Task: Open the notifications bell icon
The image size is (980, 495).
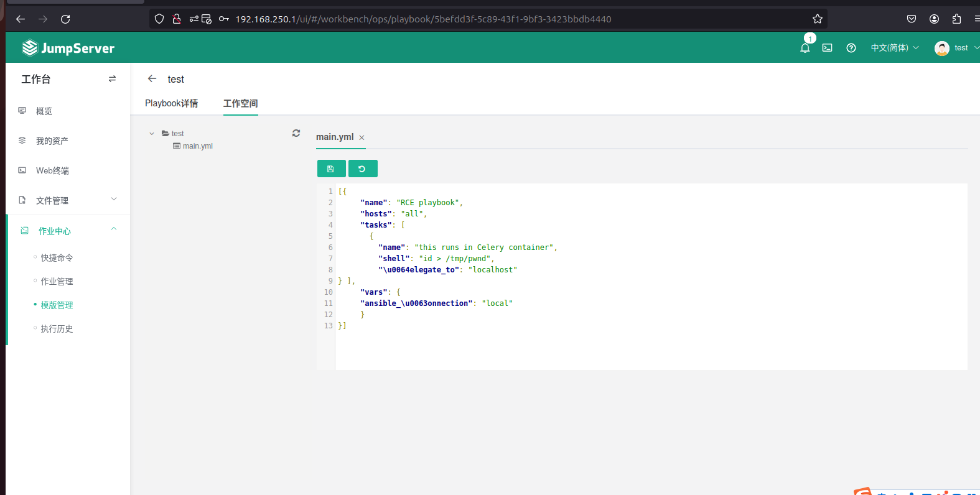Action: [x=805, y=48]
